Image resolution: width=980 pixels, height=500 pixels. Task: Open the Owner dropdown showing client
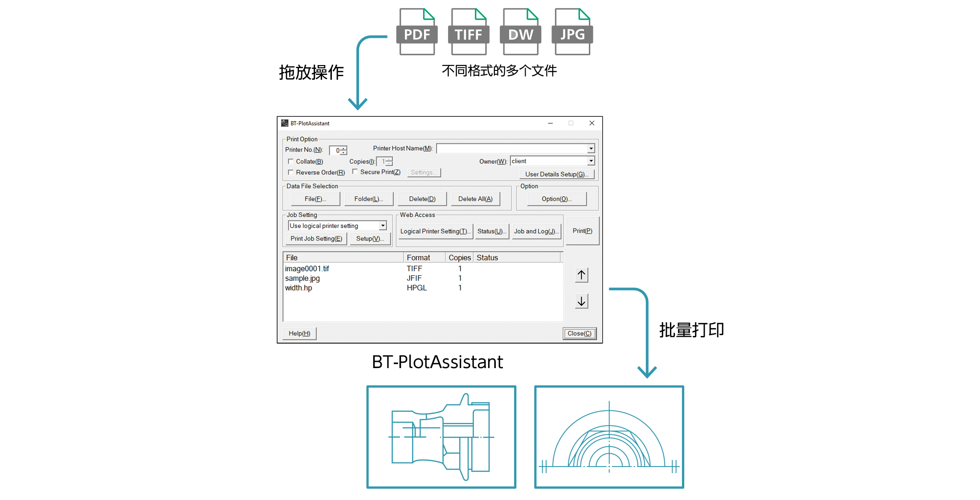click(x=591, y=161)
